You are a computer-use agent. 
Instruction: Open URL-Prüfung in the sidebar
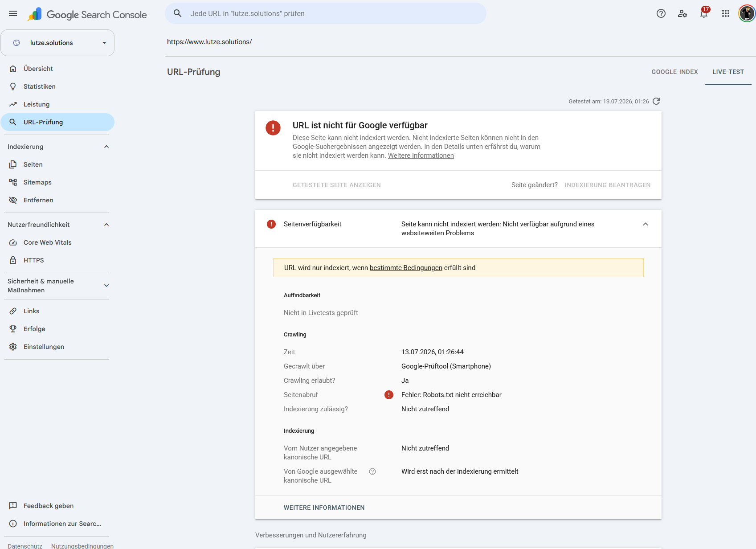click(x=57, y=122)
